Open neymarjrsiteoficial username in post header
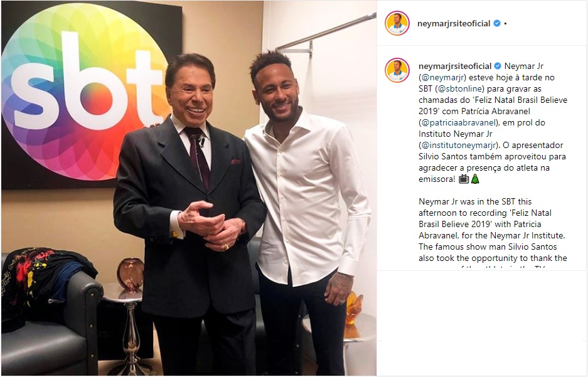Image resolution: width=588 pixels, height=377 pixels. 454,23
